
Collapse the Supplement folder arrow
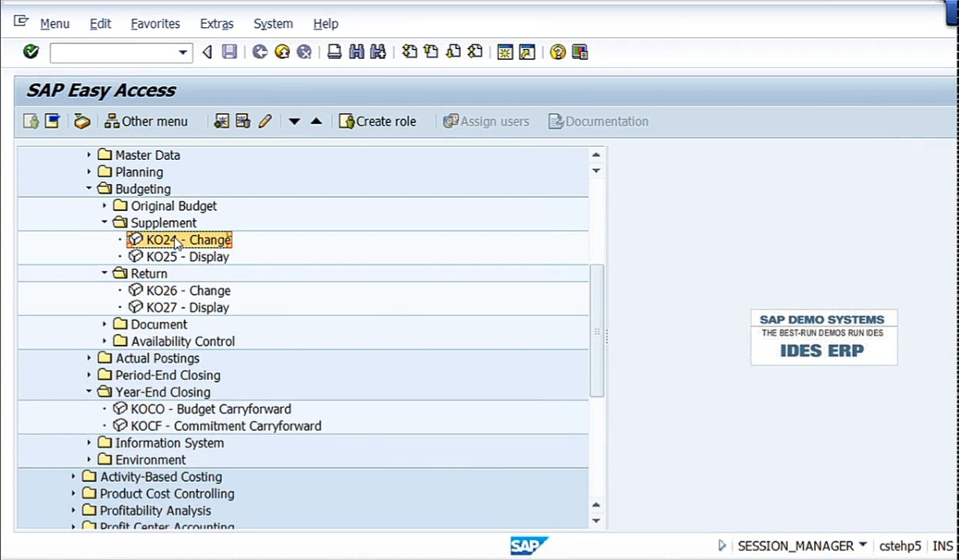tap(104, 223)
